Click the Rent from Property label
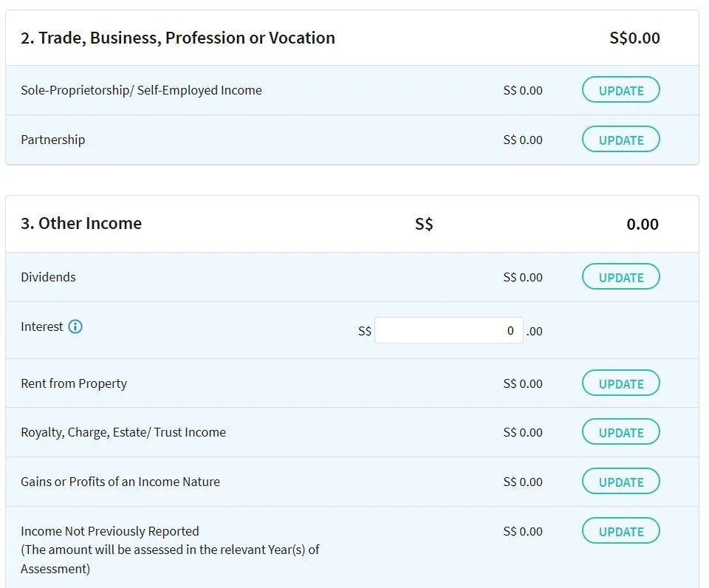 [x=74, y=383]
